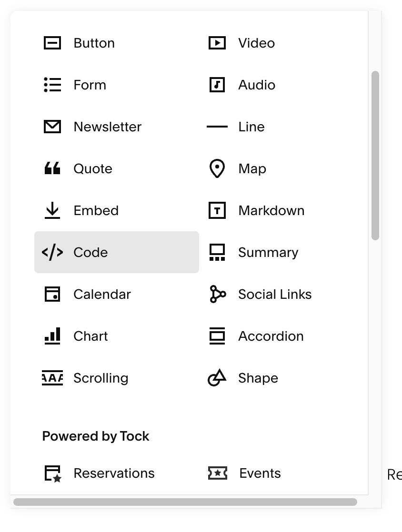Click the Map pin icon
The height and width of the screenshot is (532, 402).
[x=217, y=168]
